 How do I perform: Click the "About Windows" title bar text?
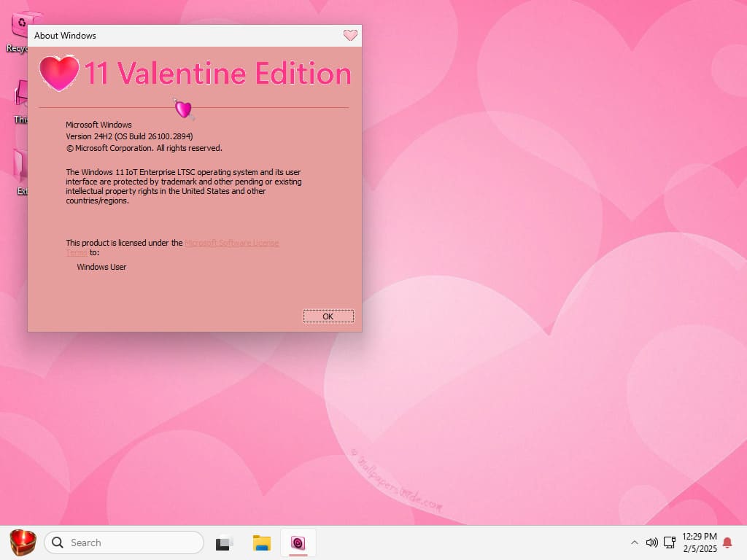[x=65, y=36]
